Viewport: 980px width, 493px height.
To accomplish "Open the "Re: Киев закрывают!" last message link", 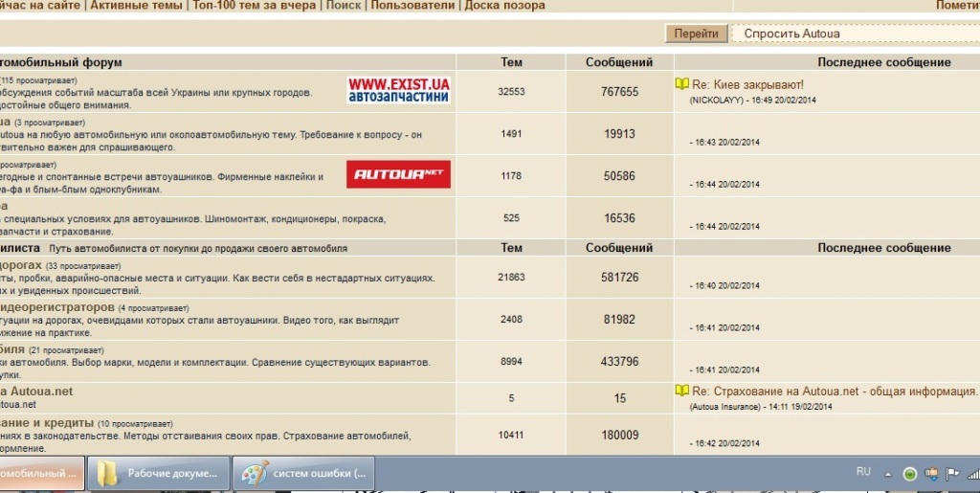I will [x=747, y=84].
